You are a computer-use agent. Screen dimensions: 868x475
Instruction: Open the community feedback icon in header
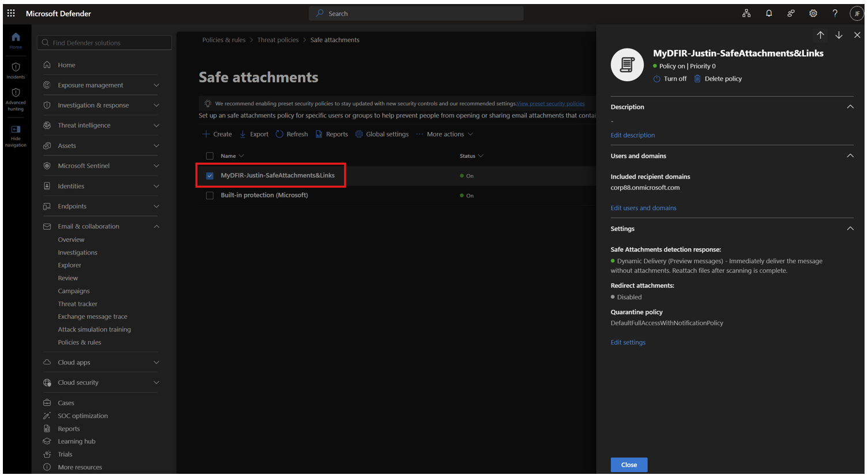[791, 13]
